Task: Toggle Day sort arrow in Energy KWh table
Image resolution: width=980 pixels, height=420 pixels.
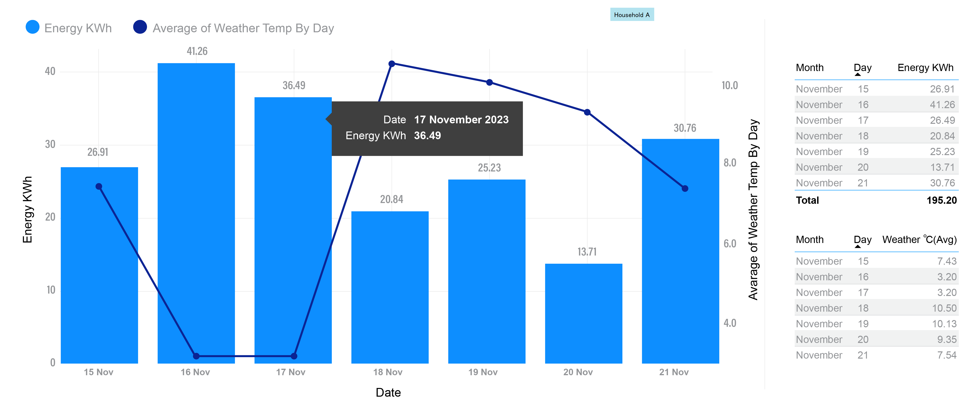Action: pyautogui.click(x=858, y=74)
